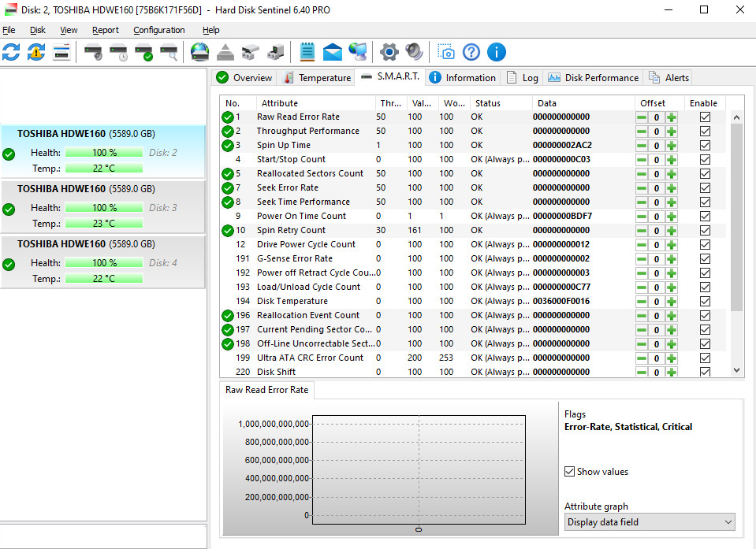Open the question mark help icon
This screenshot has height=549, width=756.
(x=471, y=52)
